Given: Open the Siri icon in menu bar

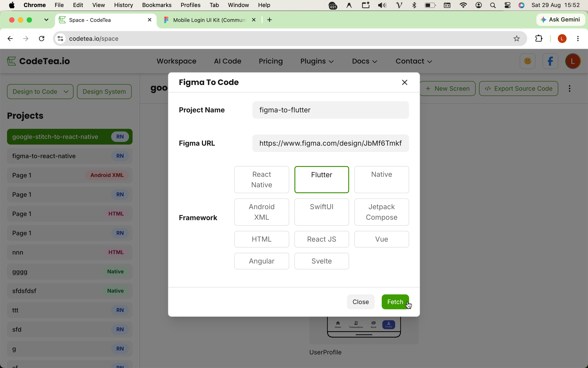Looking at the screenshot, I should pyautogui.click(x=521, y=5).
